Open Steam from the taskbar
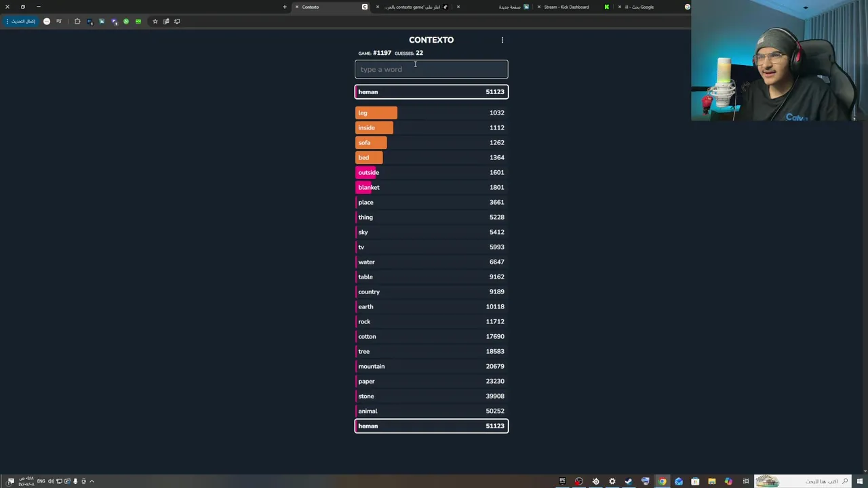The height and width of the screenshot is (488, 868). point(629,481)
